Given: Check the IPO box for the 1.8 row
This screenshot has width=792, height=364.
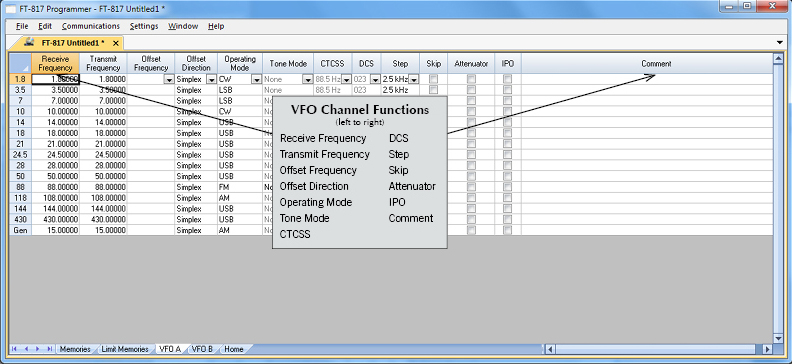Looking at the screenshot, I should pos(508,79).
